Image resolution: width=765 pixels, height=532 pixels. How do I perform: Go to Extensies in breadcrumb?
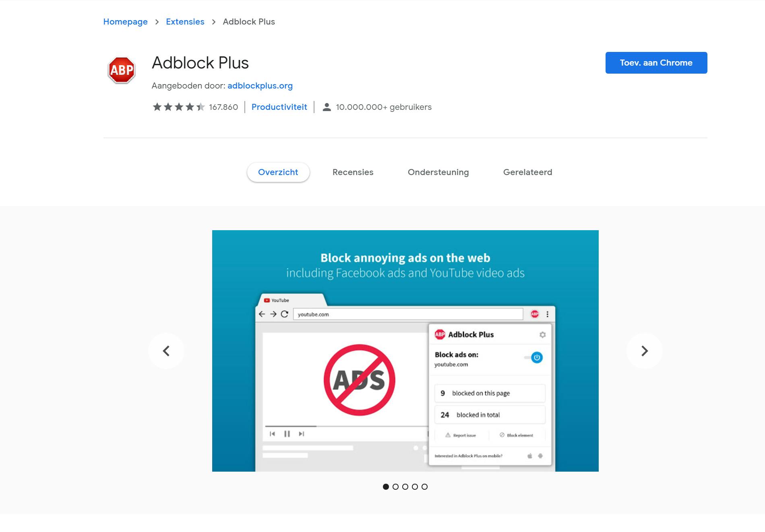185,22
